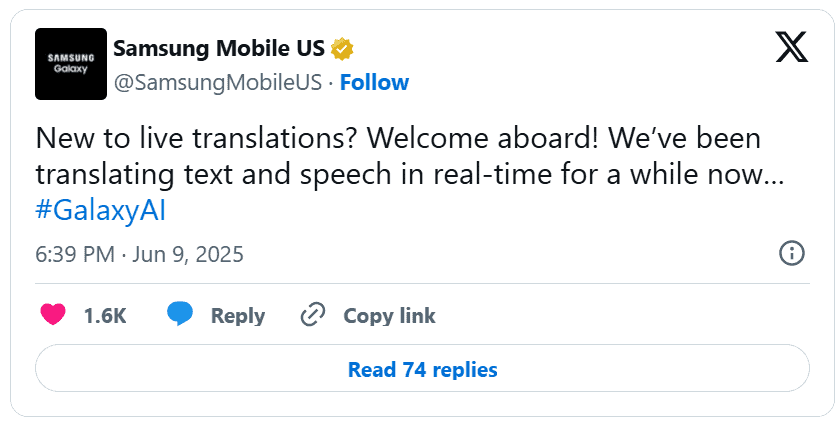Open Read 74 replies button
The height and width of the screenshot is (424, 840).
tap(422, 369)
